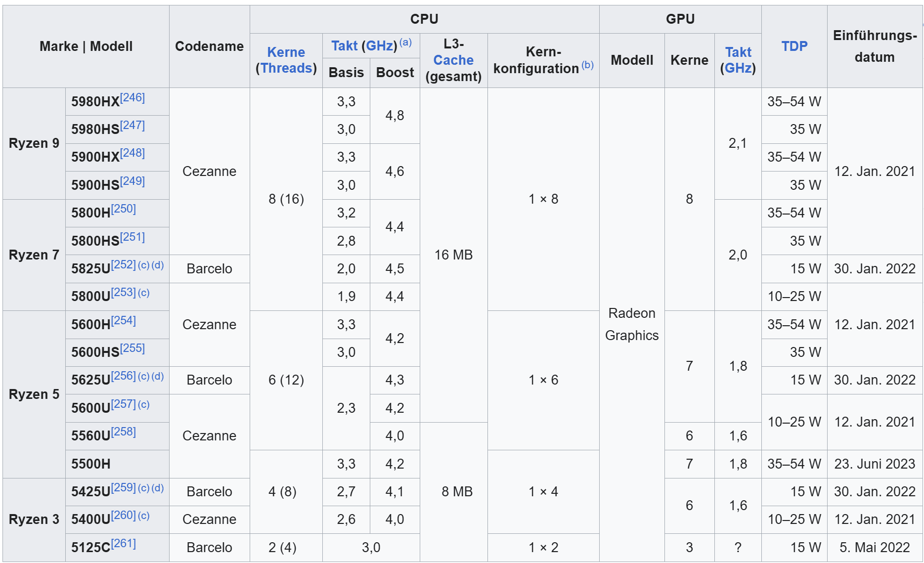Image resolution: width=924 pixels, height=563 pixels.
Task: Click footnote (d) on the 5425U row
Action: click(158, 488)
